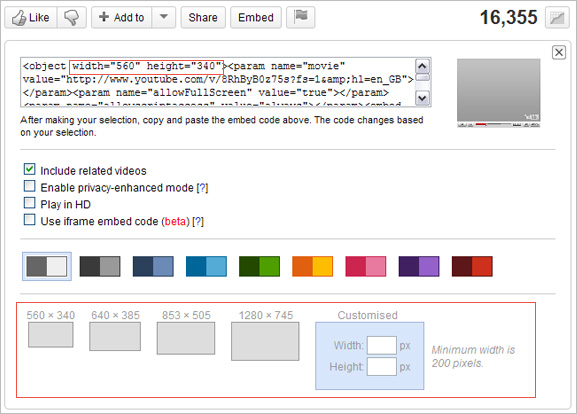Screen dimensions: 577x414
Task: Click the Embed button
Action: (x=256, y=17)
